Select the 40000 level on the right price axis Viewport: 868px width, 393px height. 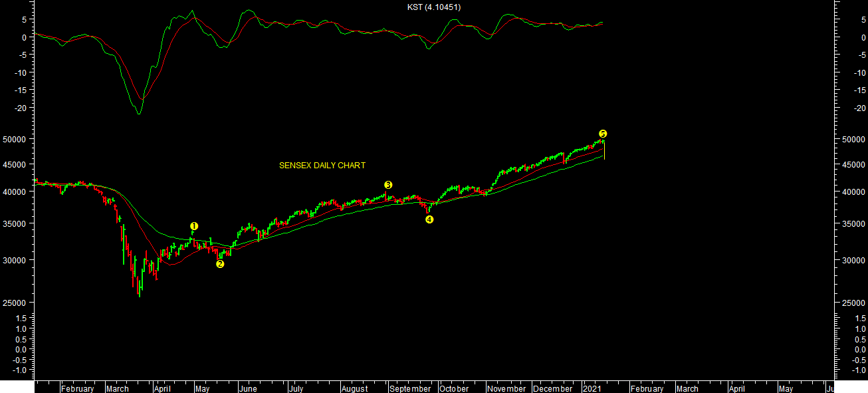[851, 192]
